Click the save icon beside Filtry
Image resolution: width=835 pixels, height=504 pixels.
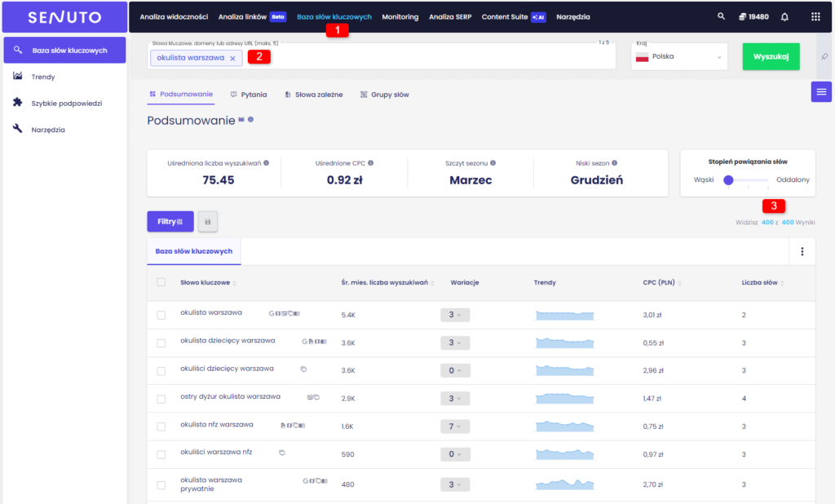(x=208, y=221)
